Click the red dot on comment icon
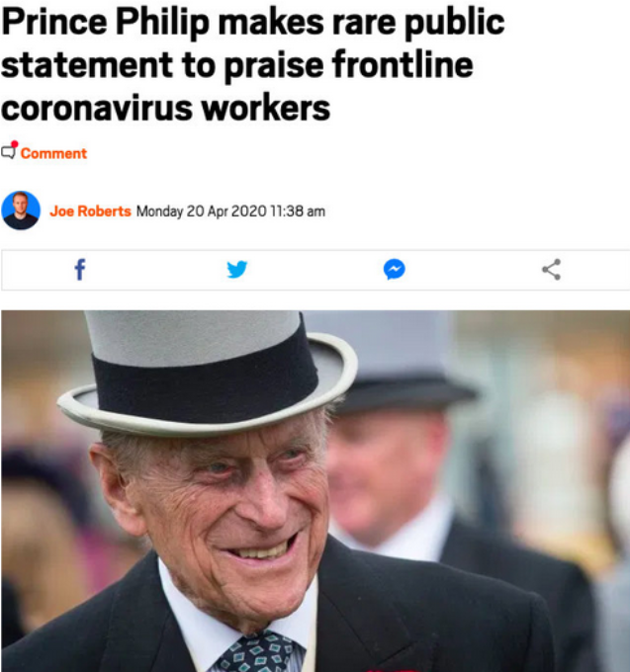The image size is (630, 672). pyautogui.click(x=15, y=145)
